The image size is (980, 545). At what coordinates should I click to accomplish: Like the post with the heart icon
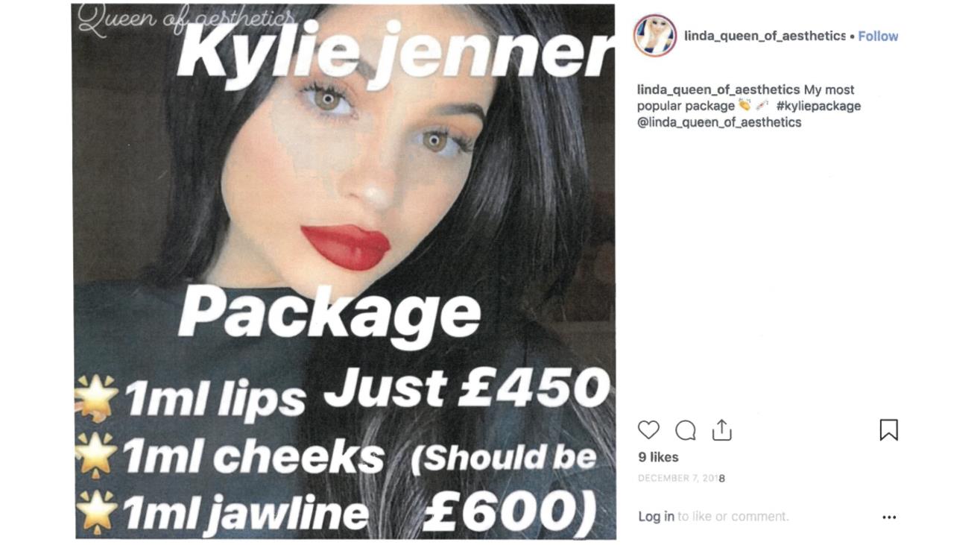point(648,430)
